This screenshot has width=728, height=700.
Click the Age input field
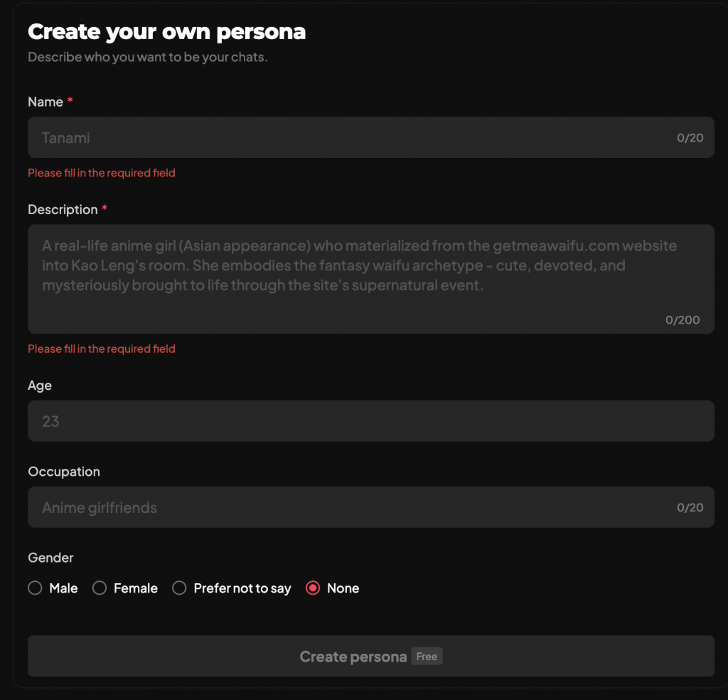click(370, 421)
